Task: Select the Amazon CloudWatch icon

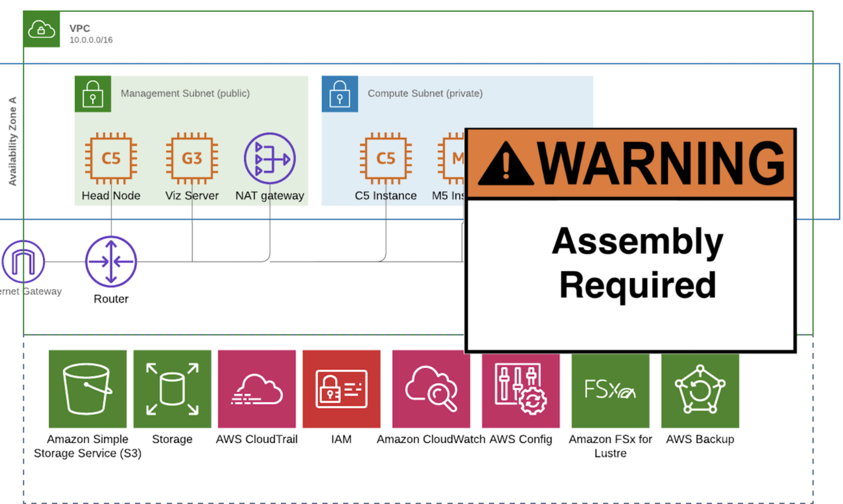Action: pyautogui.click(x=431, y=389)
